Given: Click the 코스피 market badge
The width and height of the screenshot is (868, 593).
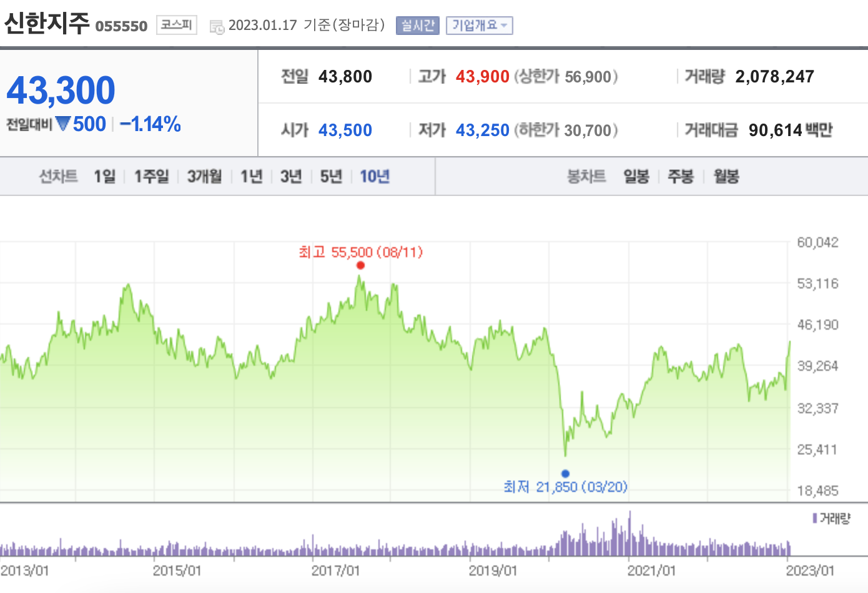Looking at the screenshot, I should (x=177, y=25).
